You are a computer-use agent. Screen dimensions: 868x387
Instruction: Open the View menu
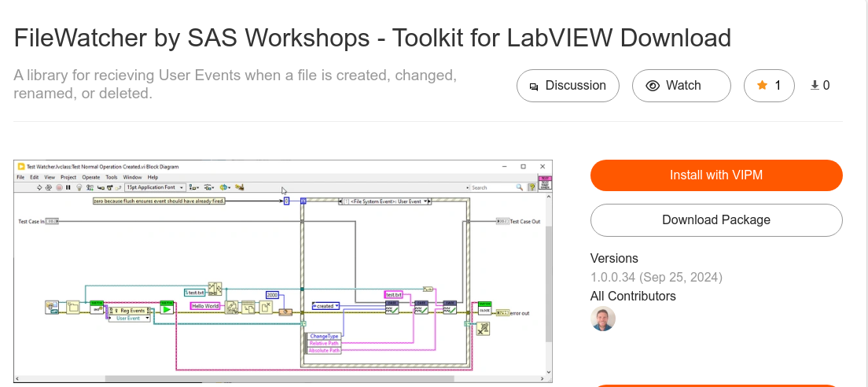[50, 177]
